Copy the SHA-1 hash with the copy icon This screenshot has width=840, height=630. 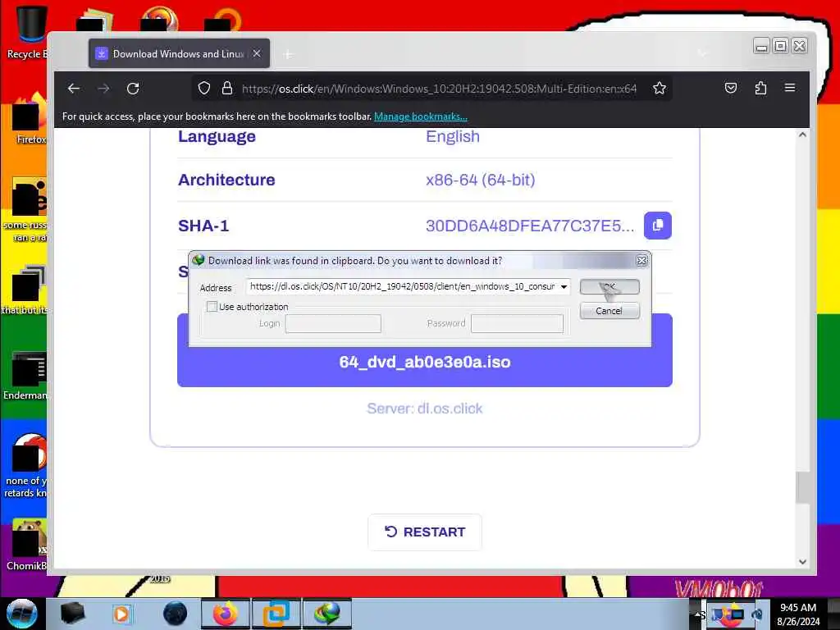658,226
